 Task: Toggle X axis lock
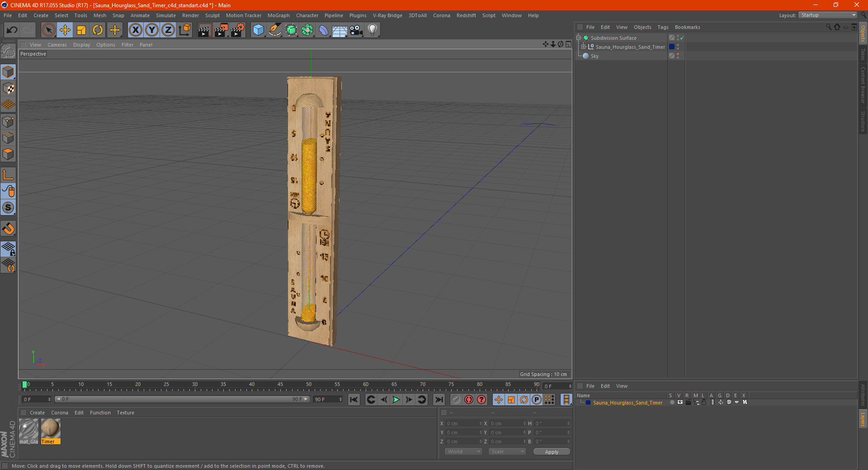coord(135,30)
